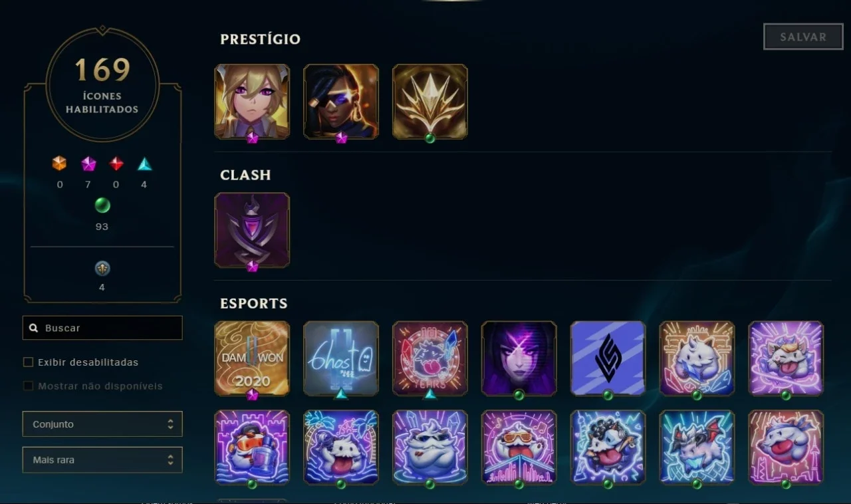Toggle the Mostrar não disponíveis checkbox
Screen dimensions: 851x504
point(28,386)
